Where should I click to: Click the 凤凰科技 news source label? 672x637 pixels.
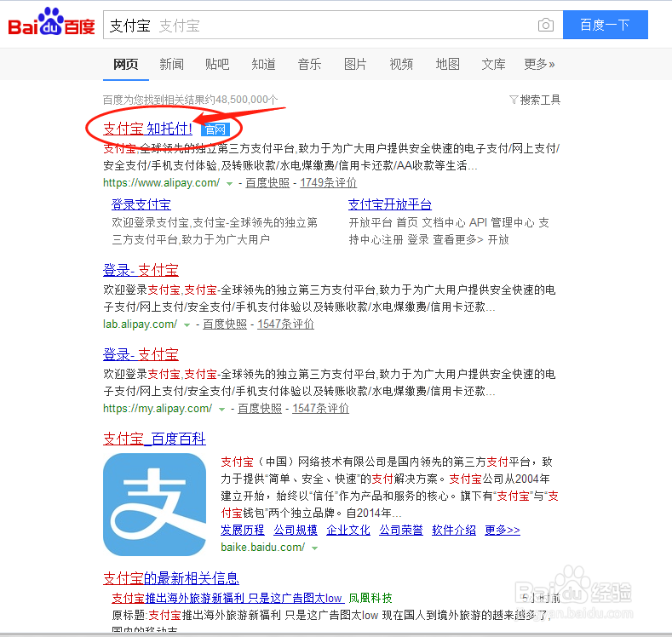tap(370, 598)
